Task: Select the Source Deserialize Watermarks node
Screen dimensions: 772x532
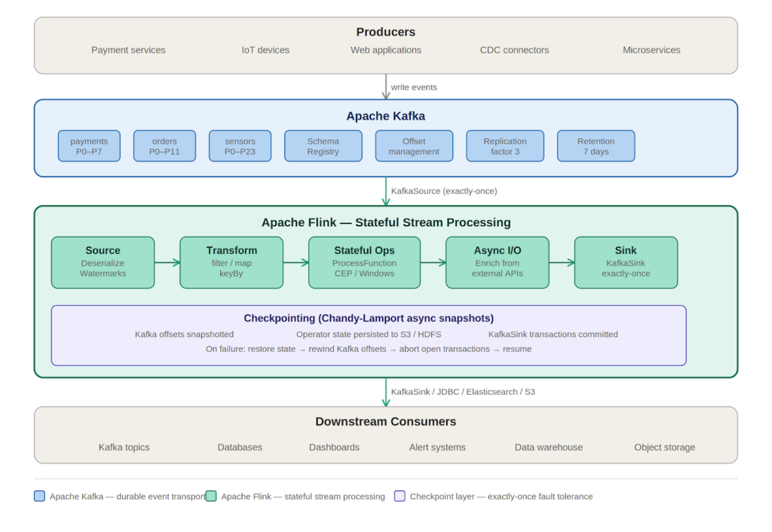Action: [103, 262]
